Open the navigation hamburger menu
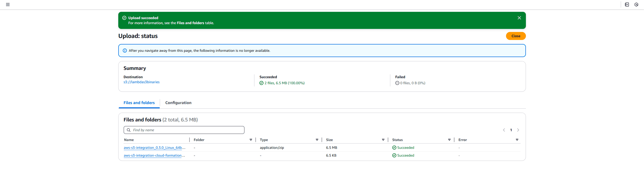Screen dimensions: 644x181 pos(8,5)
